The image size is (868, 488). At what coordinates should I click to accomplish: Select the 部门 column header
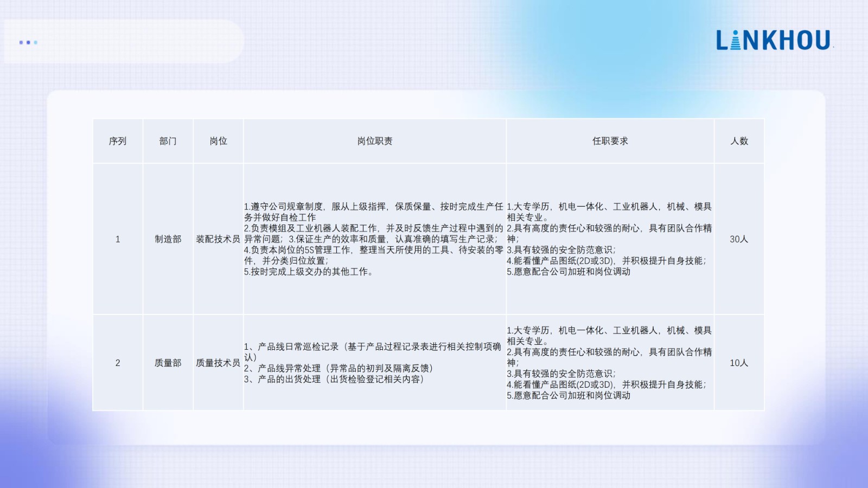coord(168,141)
